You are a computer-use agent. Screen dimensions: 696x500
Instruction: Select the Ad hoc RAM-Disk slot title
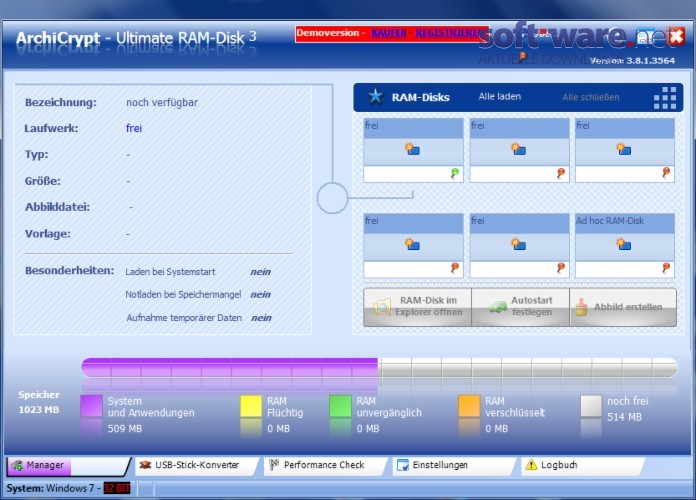click(x=609, y=221)
